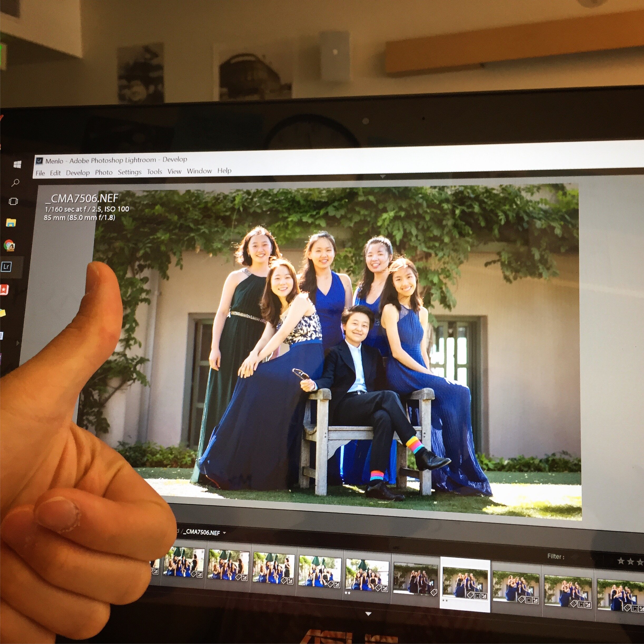This screenshot has width=644, height=644.
Task: Open the Photo menu
Action: pos(104,172)
